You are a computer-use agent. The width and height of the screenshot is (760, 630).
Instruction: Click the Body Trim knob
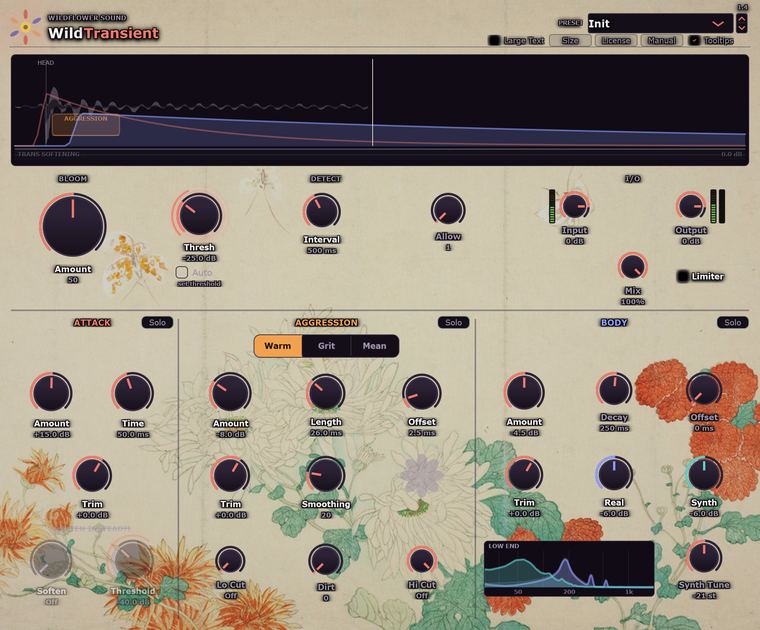(x=524, y=474)
